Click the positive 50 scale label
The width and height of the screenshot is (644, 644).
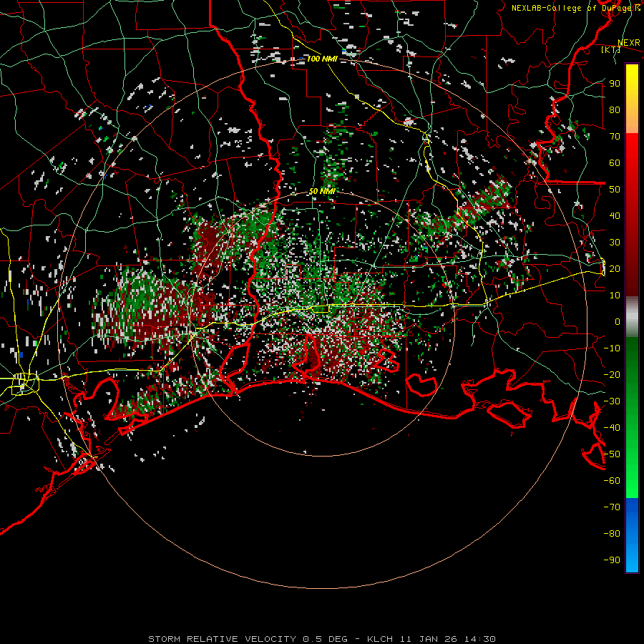(615, 190)
